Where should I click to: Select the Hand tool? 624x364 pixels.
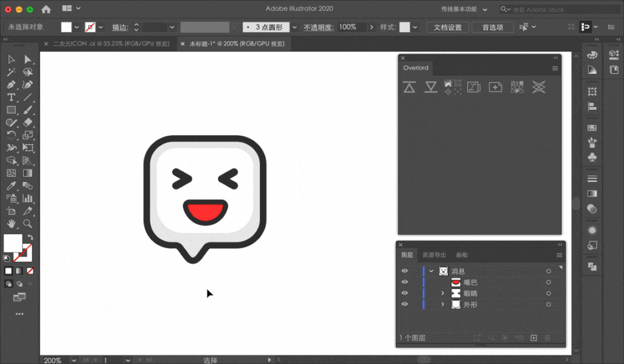(x=11, y=224)
